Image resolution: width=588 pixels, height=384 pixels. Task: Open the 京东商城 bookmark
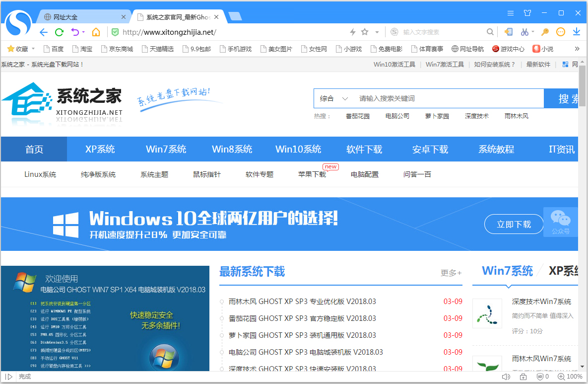pyautogui.click(x=118, y=49)
